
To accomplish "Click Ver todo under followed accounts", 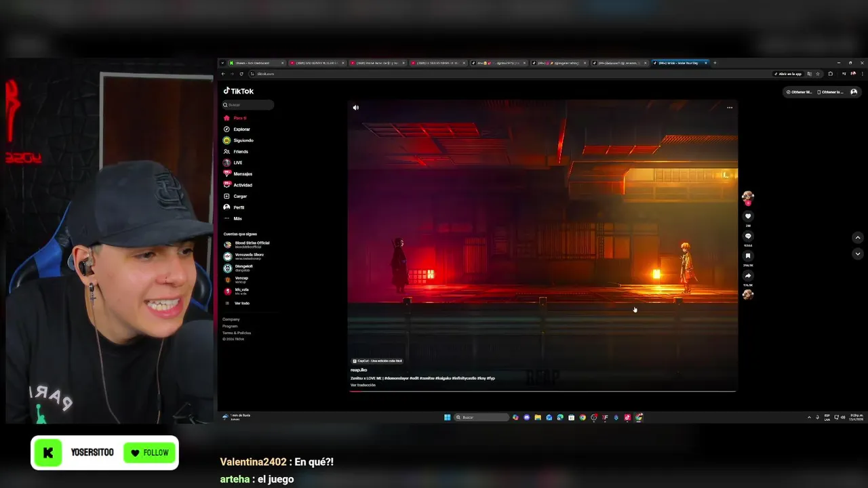I will click(x=237, y=303).
